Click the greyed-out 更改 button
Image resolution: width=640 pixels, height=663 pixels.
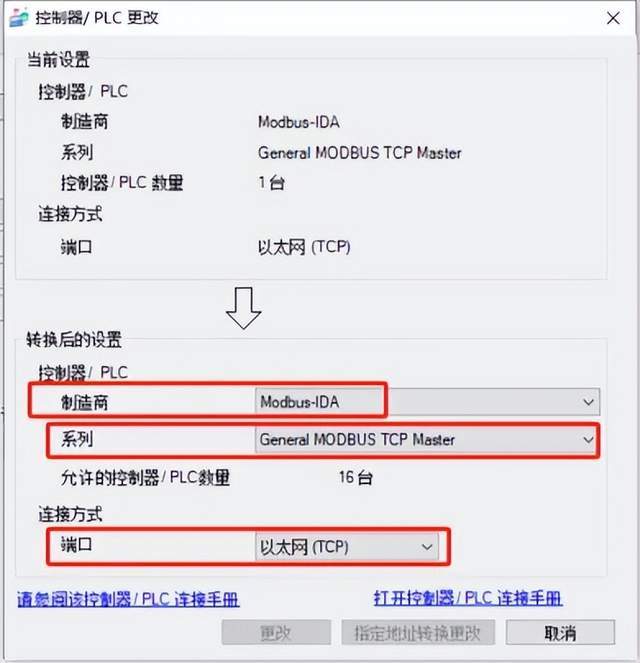276,633
